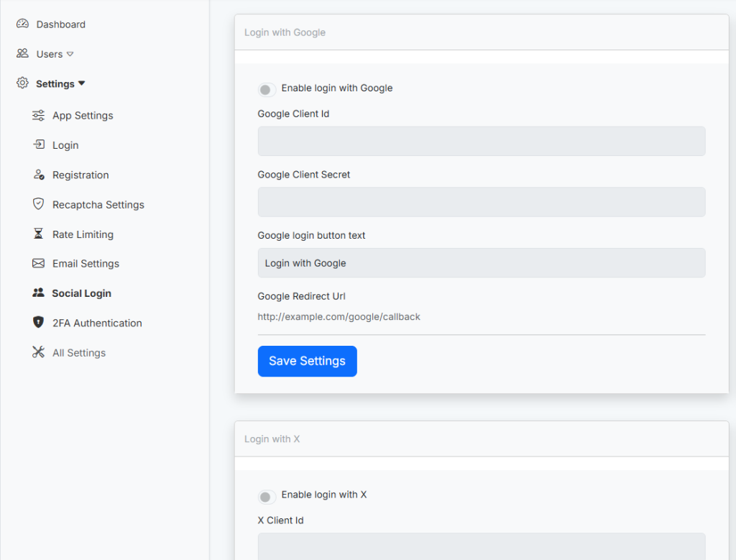Click the 'Google Client Secret' label
Screen dimensions: 736x560
(x=304, y=175)
